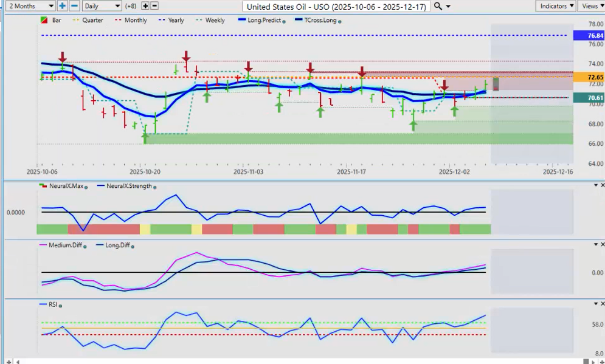Open the Indicators menu

(555, 6)
